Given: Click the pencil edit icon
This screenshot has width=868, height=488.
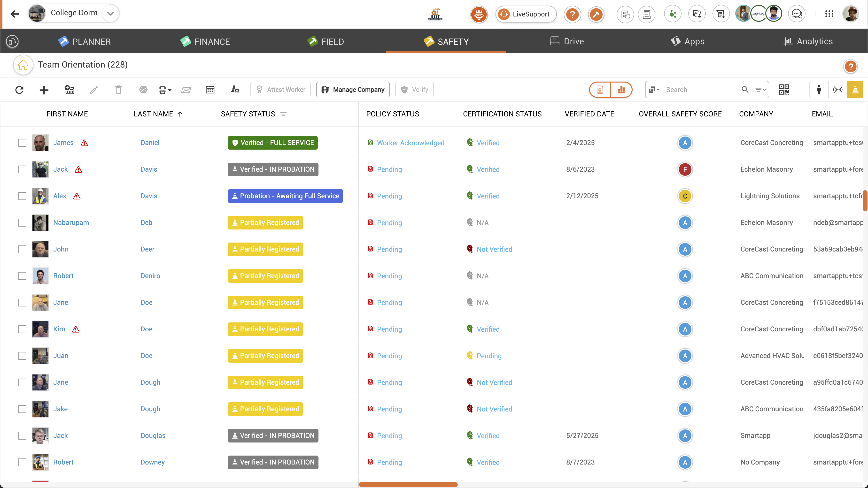Looking at the screenshot, I should click(x=94, y=90).
